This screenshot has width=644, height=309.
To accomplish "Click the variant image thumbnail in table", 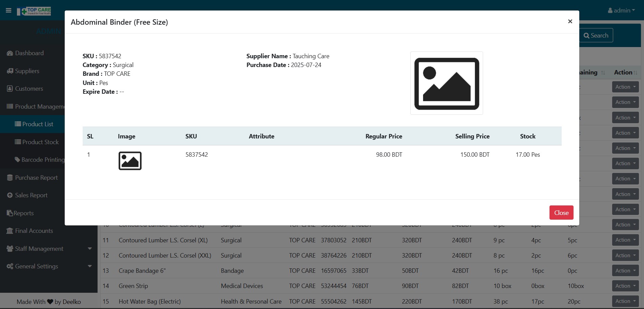I will coord(130,161).
